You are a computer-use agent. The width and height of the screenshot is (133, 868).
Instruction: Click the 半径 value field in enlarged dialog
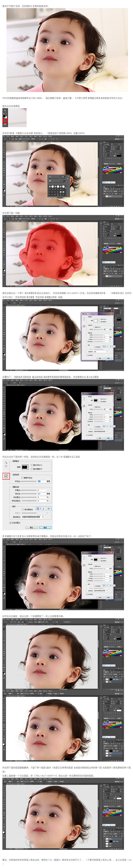tap(42, 482)
